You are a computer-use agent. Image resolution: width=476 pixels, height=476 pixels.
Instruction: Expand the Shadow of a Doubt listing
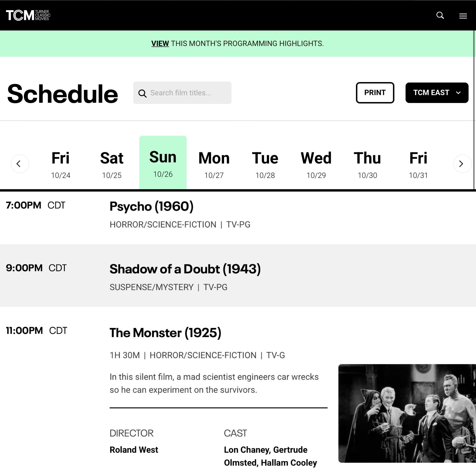pos(185,269)
